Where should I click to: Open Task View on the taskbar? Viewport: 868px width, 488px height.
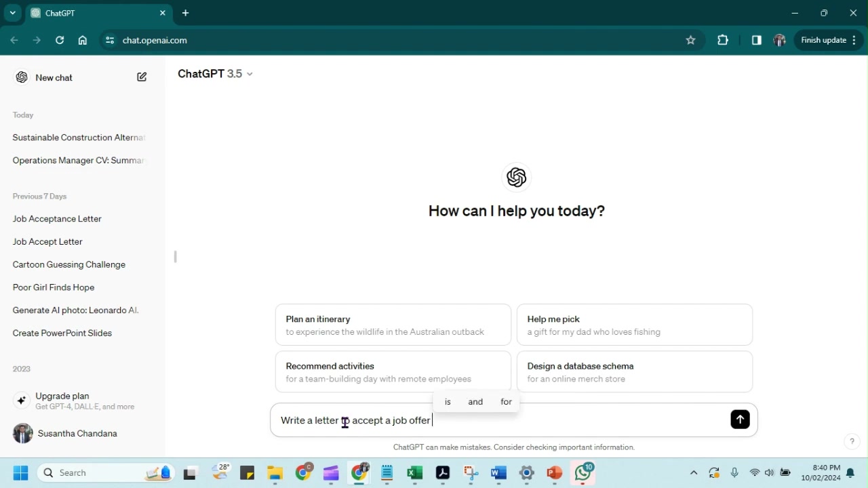[x=190, y=473]
